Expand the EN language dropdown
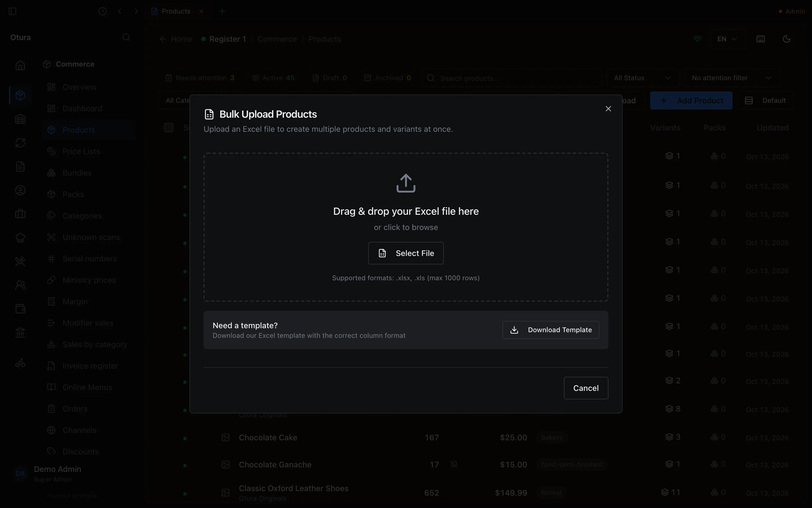 tap(727, 39)
